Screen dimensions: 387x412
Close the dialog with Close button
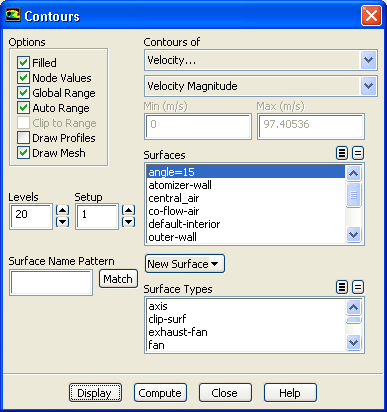coord(225,393)
